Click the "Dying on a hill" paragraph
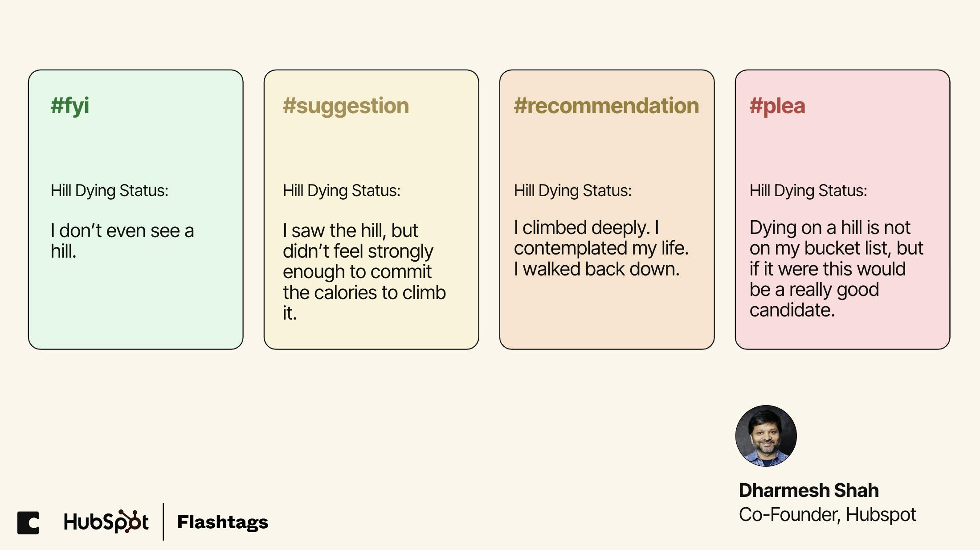980x550 pixels. click(x=836, y=269)
